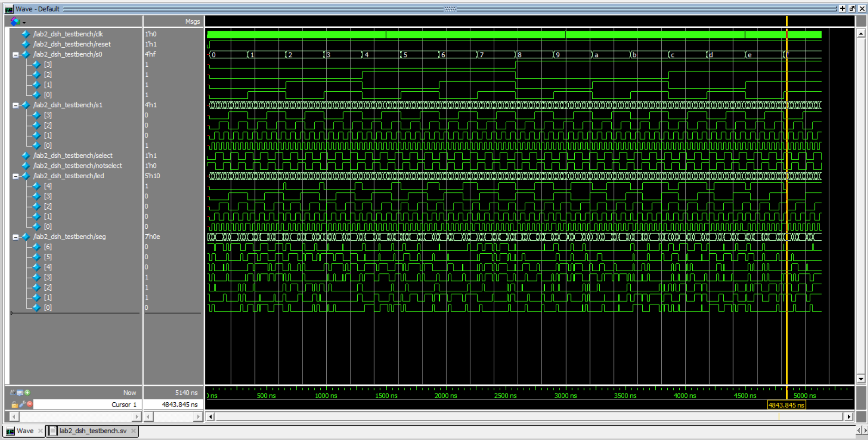Toggle the Expand button in the title bar

coord(842,8)
